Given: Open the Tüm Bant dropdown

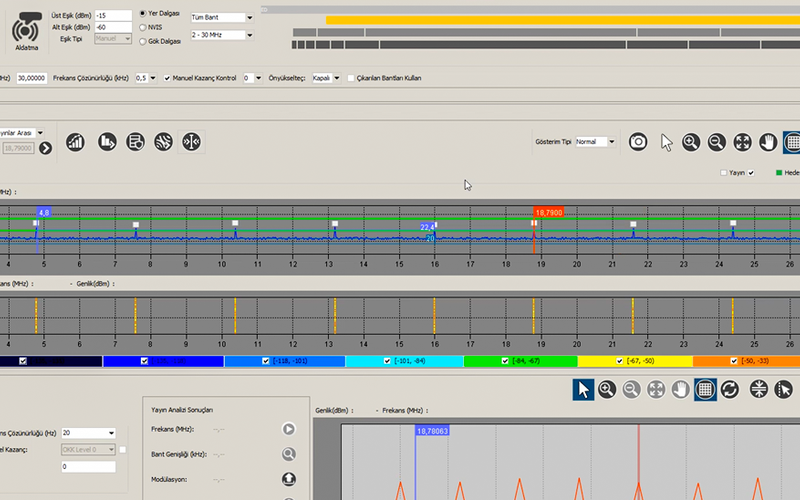Looking at the screenshot, I should pos(222,17).
